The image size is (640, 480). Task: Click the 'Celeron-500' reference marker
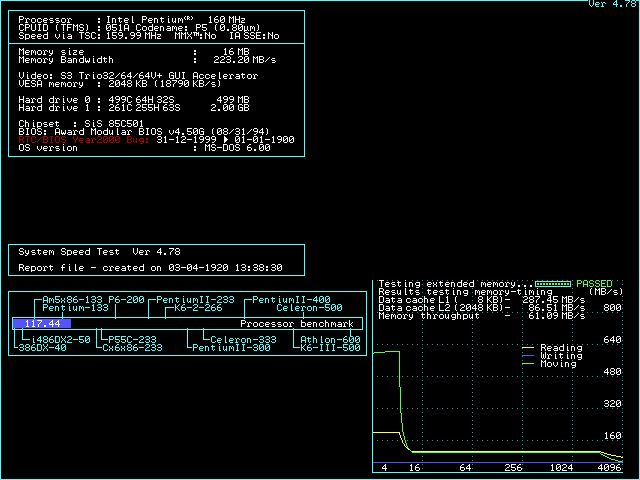pyautogui.click(x=309, y=308)
